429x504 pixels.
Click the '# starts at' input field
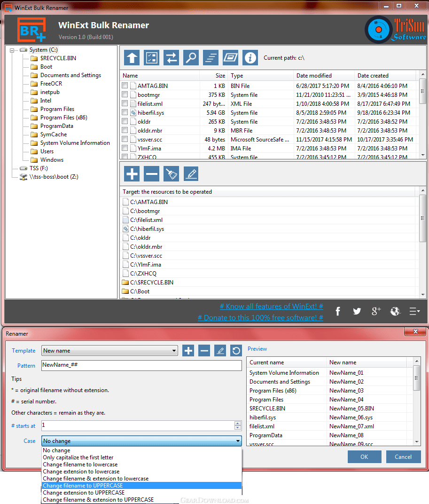tap(138, 425)
